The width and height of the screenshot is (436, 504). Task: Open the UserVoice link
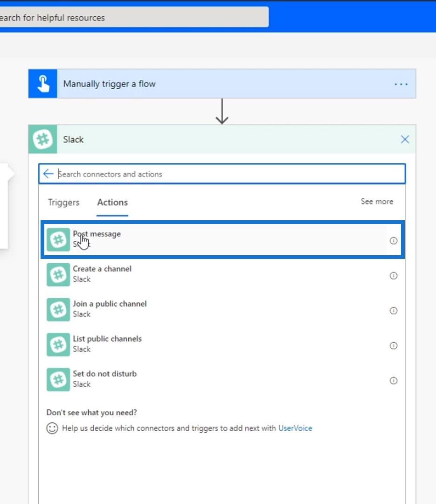(295, 428)
